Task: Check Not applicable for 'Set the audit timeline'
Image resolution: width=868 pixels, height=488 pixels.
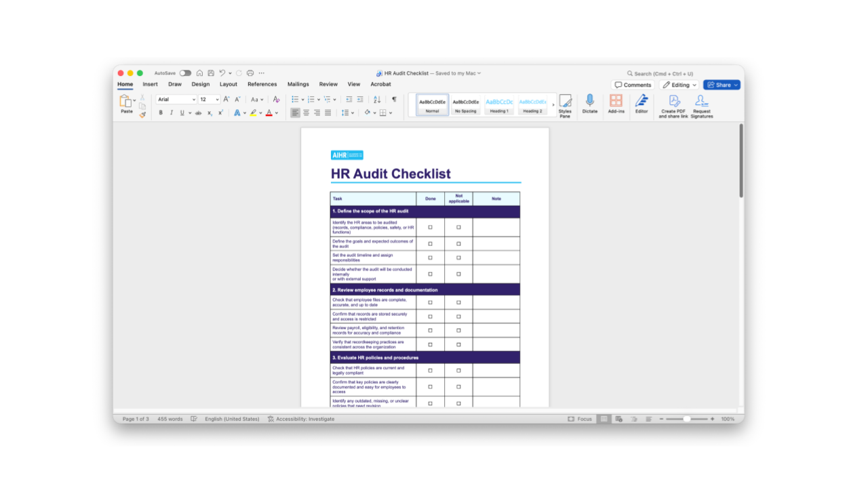Action: coord(458,258)
